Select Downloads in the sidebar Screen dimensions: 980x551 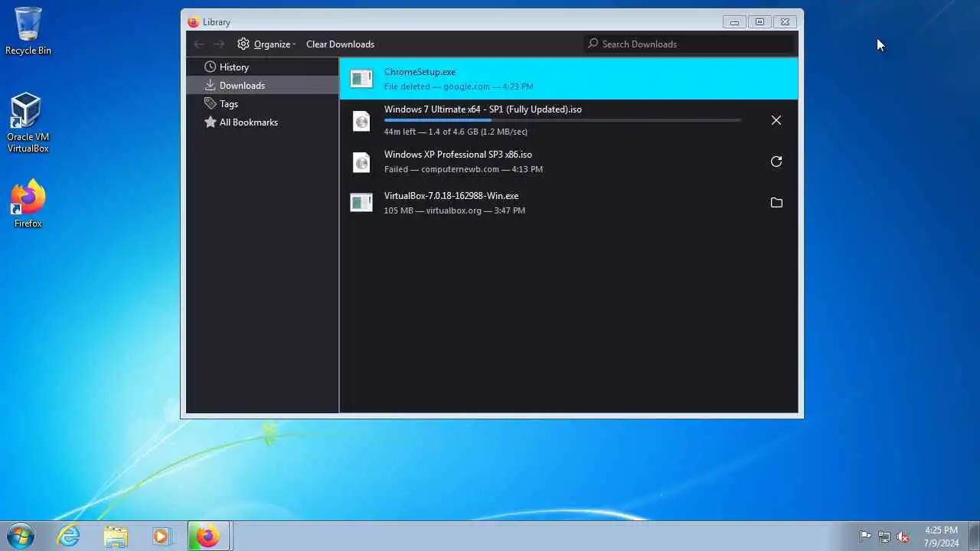tap(263, 85)
